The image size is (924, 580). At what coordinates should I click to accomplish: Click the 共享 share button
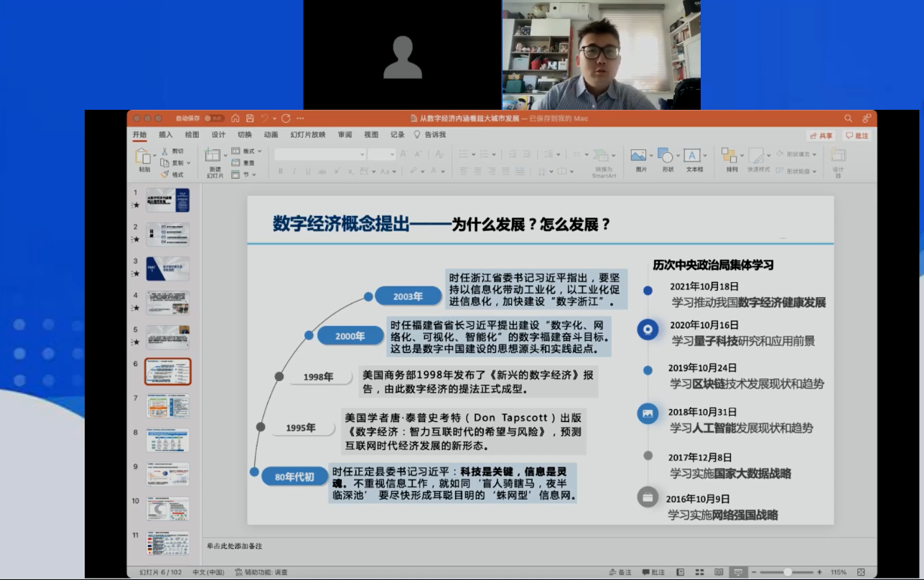pos(821,136)
